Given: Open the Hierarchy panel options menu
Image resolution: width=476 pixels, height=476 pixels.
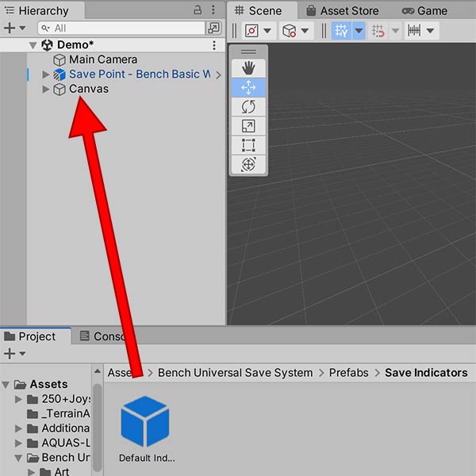Looking at the screenshot, I should [213, 10].
